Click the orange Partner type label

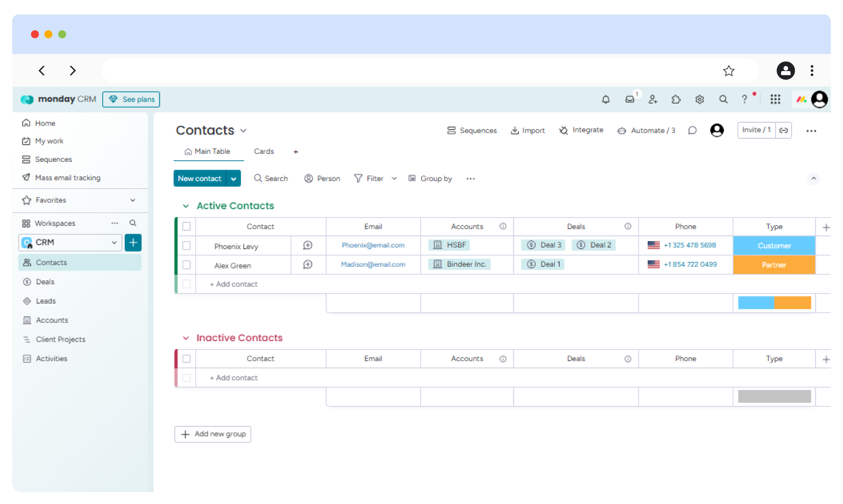click(774, 265)
